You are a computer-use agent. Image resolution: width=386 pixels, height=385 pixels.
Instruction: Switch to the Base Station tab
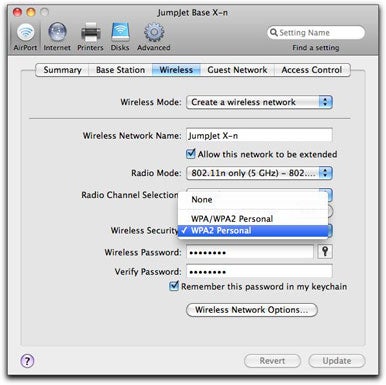tap(120, 70)
